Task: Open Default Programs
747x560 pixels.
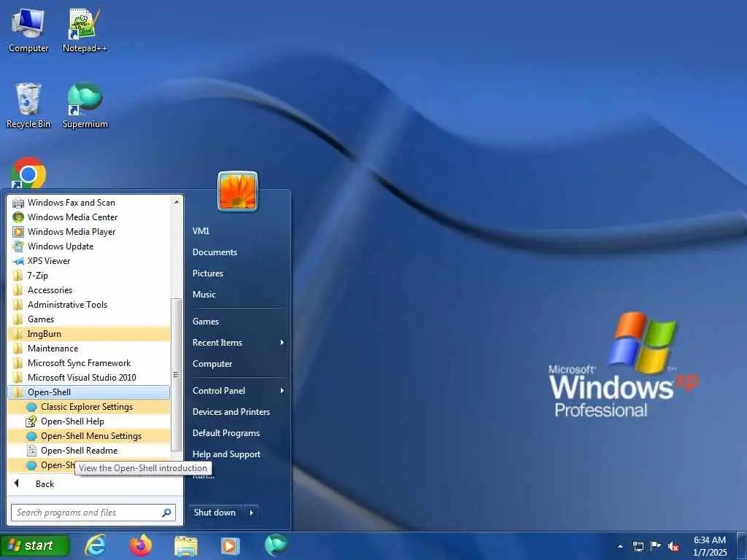Action: click(x=226, y=433)
